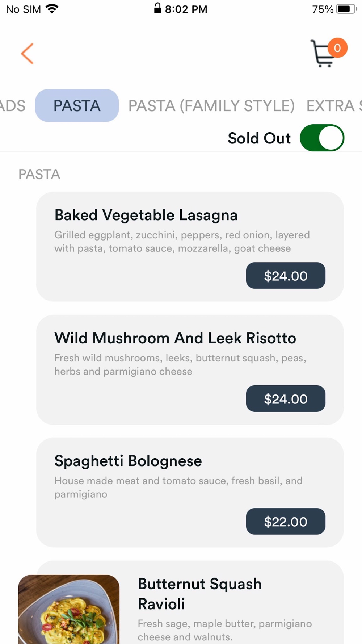Open the Spaghetti Bolognese item title
362x644 pixels.
coord(128,461)
